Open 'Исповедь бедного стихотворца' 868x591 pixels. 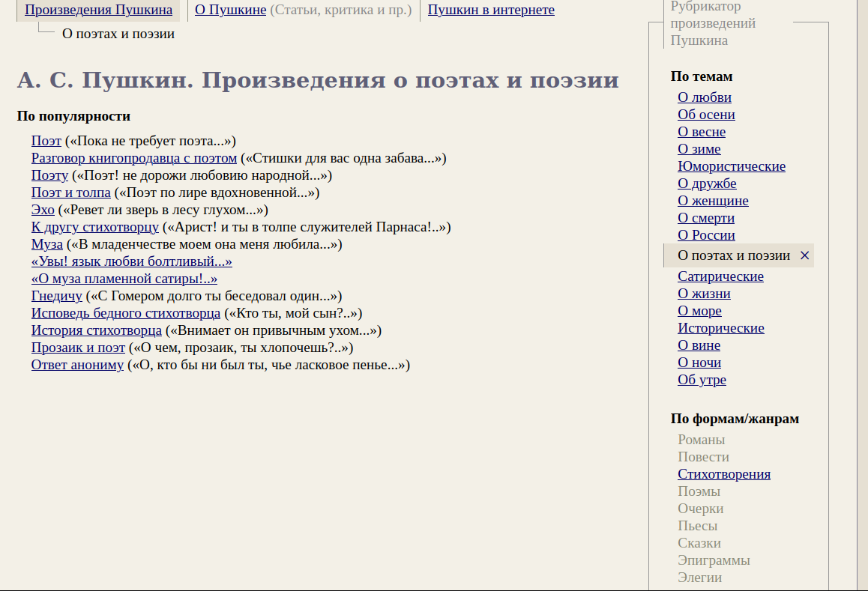[126, 313]
